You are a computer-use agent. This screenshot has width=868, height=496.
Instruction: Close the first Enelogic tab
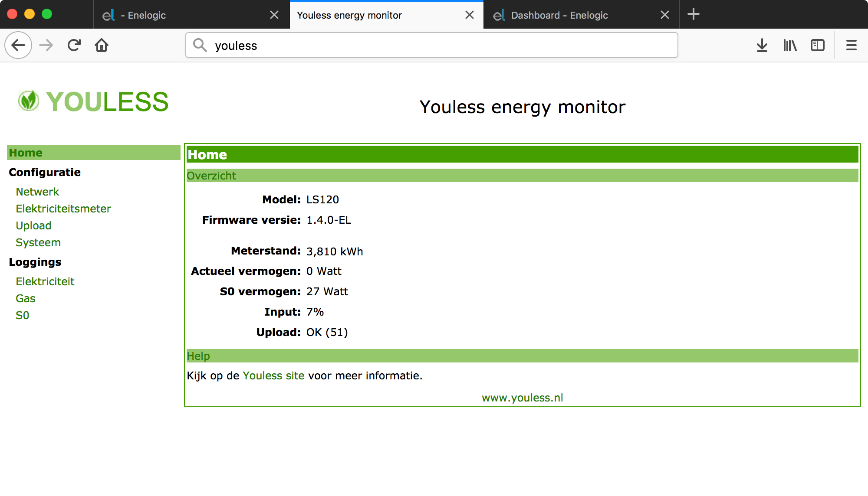[x=274, y=15]
